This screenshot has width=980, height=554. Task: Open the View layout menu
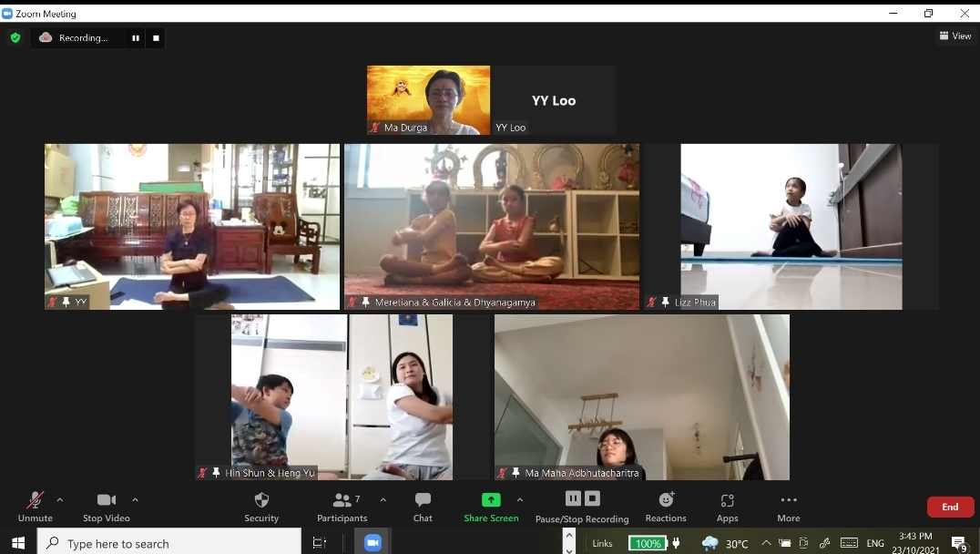[x=954, y=36]
